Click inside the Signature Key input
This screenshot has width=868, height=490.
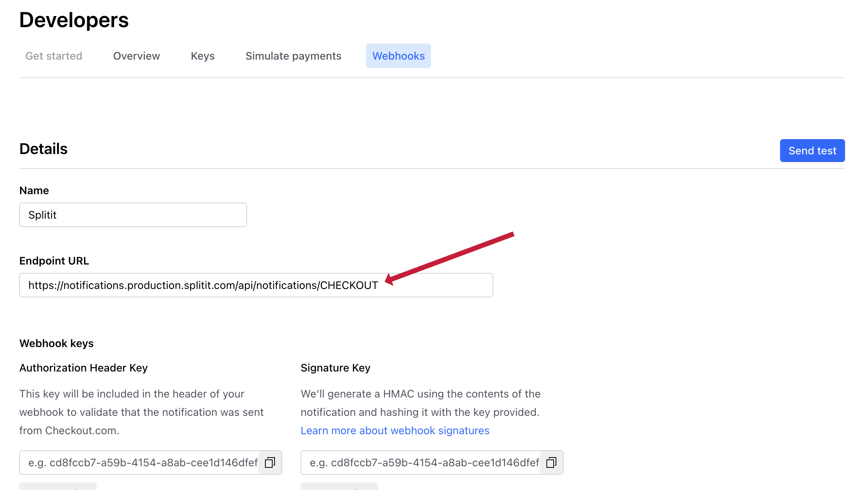coord(421,462)
